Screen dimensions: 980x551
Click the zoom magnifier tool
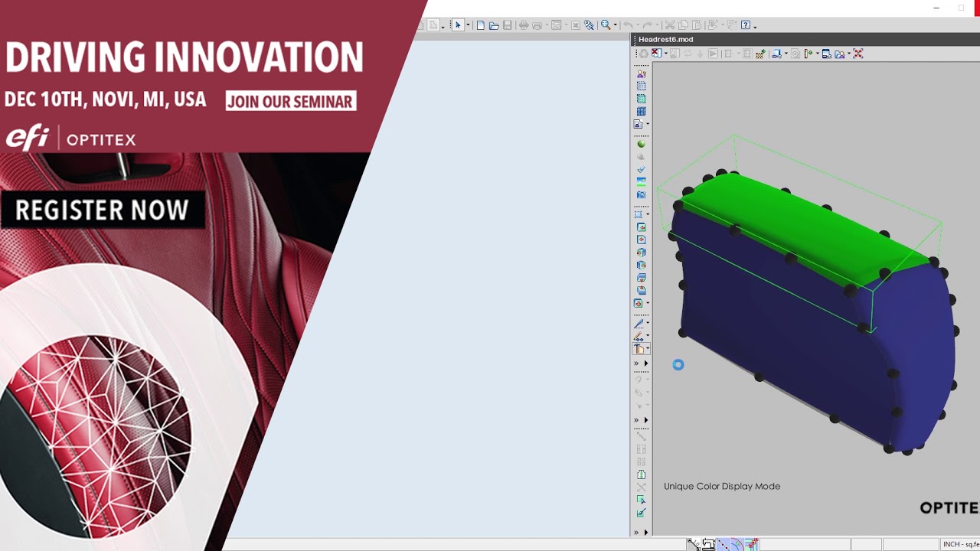(606, 25)
